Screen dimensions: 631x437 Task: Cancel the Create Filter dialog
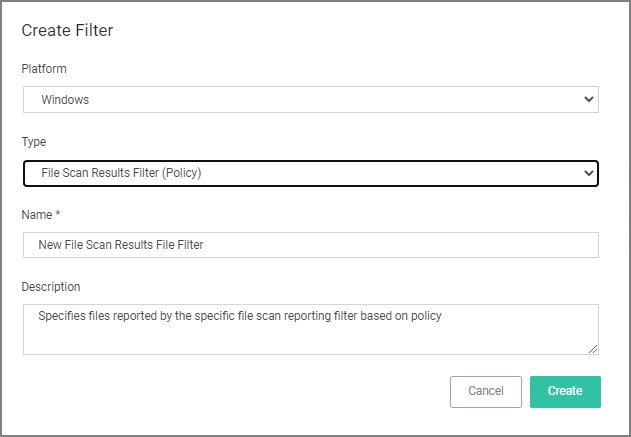[486, 392]
